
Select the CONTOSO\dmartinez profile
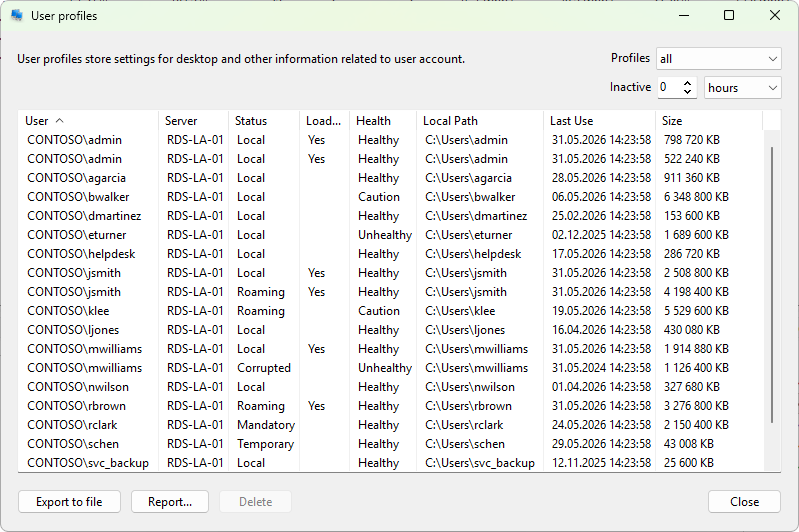click(x=391, y=216)
